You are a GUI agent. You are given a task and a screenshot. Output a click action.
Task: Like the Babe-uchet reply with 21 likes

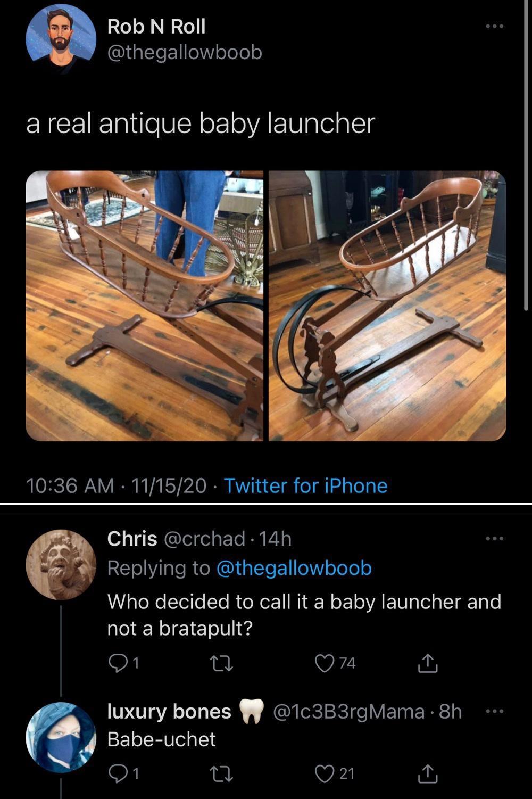click(x=324, y=773)
